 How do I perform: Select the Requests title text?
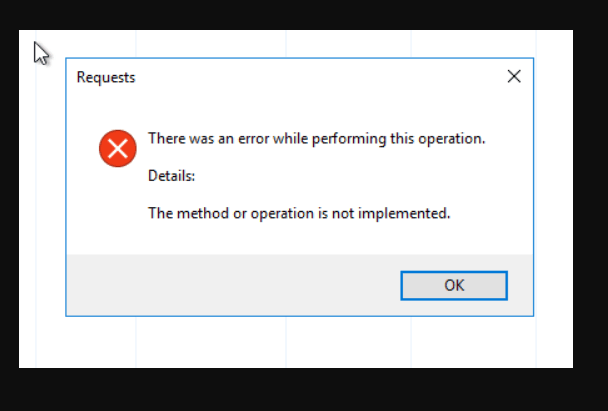coord(106,77)
